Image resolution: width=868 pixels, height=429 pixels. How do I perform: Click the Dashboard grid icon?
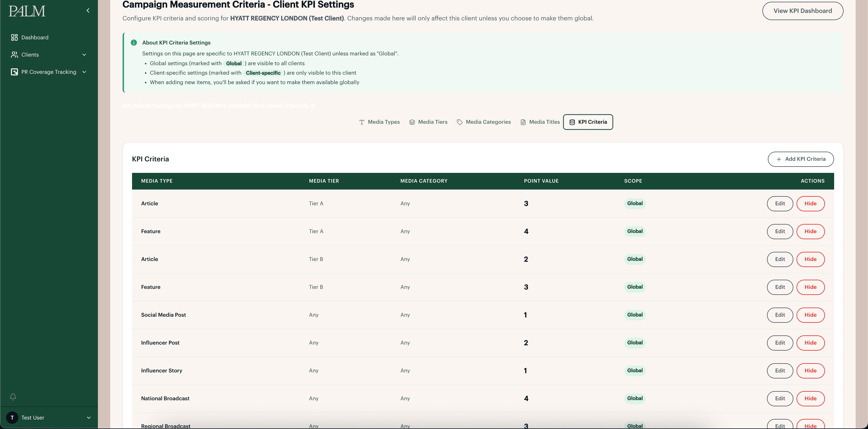pyautogui.click(x=14, y=37)
